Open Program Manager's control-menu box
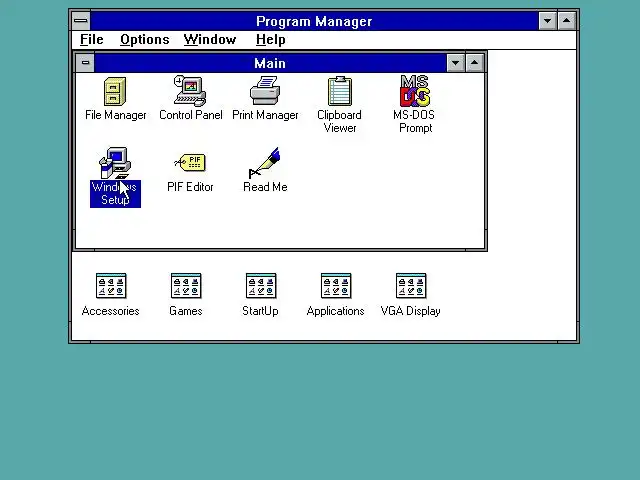640x480 pixels. coord(81,21)
